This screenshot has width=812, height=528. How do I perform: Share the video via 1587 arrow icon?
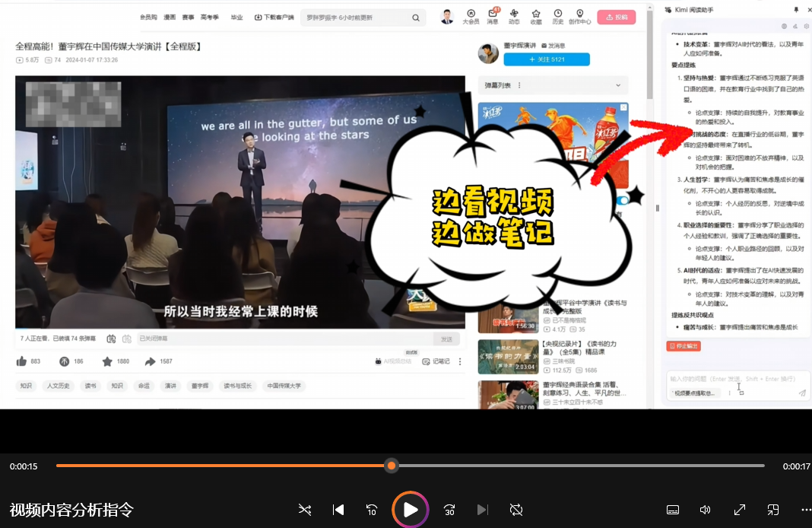(151, 361)
